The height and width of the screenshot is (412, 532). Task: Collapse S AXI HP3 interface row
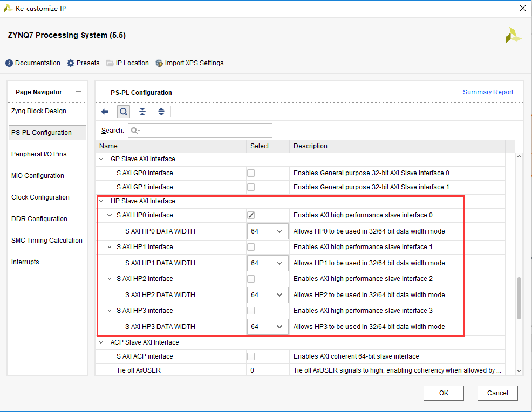(x=110, y=311)
